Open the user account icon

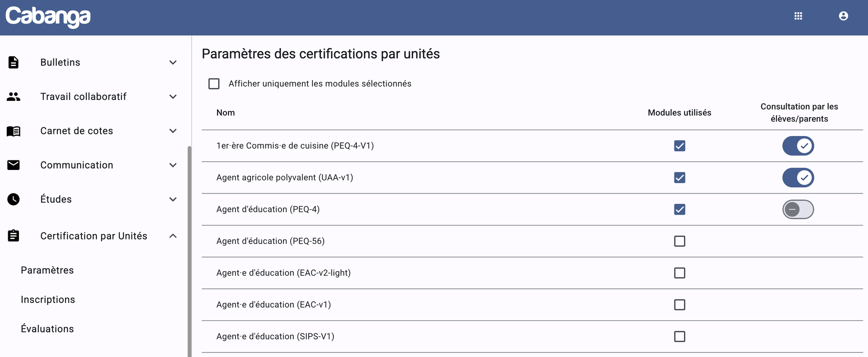(843, 16)
